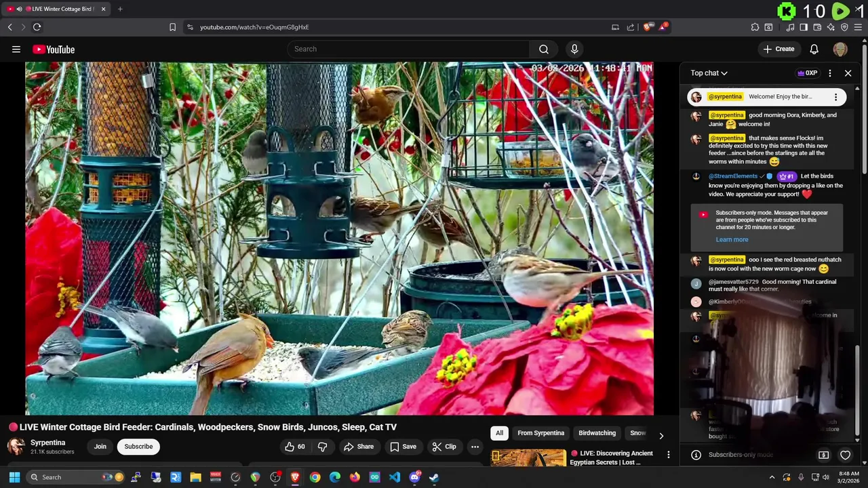The height and width of the screenshot is (488, 868).
Task: Start voice search with microphone icon
Action: pyautogui.click(x=574, y=49)
